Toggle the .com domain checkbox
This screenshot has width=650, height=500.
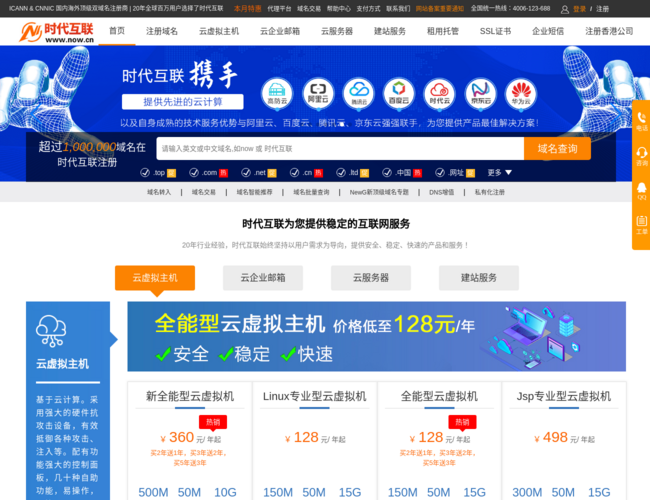click(x=194, y=172)
